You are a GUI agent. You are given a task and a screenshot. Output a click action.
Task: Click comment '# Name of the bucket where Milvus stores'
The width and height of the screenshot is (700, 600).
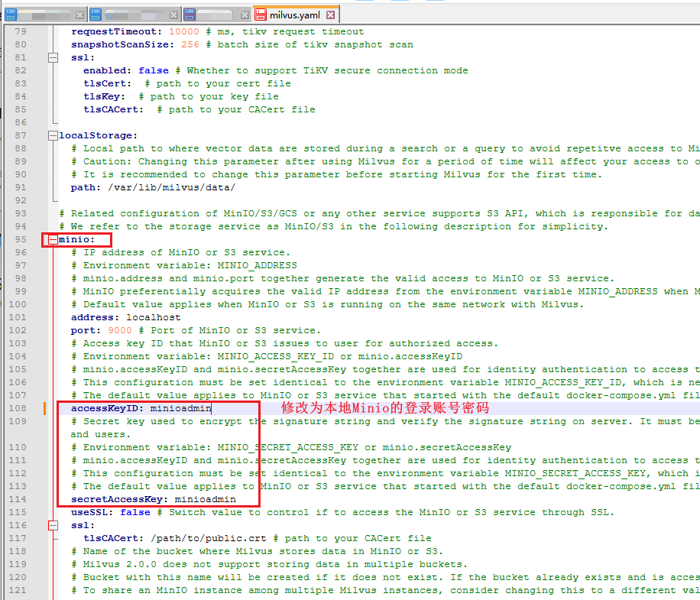point(257,551)
